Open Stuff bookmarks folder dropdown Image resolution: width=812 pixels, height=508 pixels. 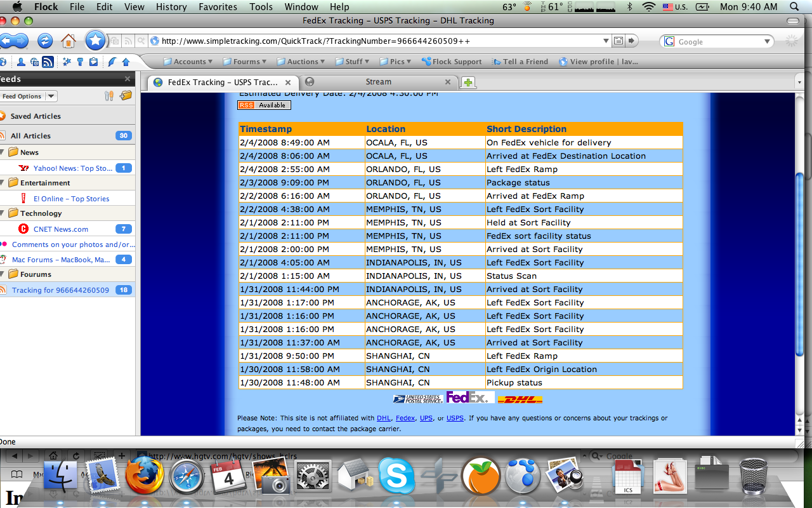[x=352, y=62]
